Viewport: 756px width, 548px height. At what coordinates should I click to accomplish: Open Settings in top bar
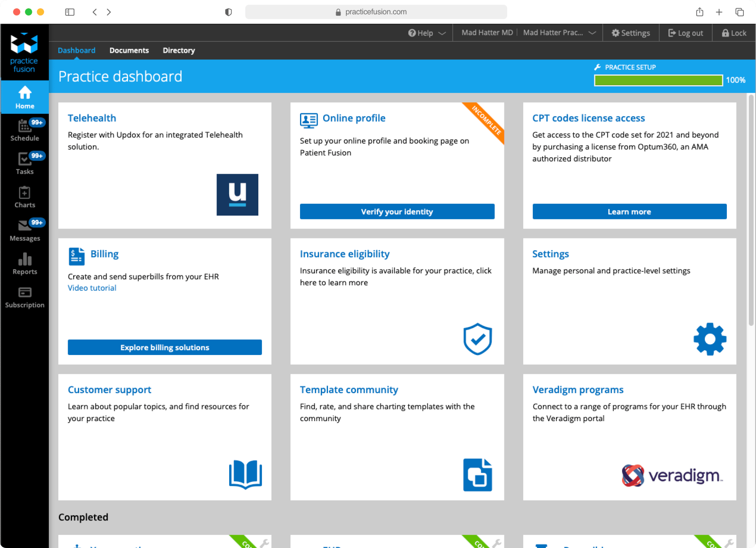click(x=631, y=33)
